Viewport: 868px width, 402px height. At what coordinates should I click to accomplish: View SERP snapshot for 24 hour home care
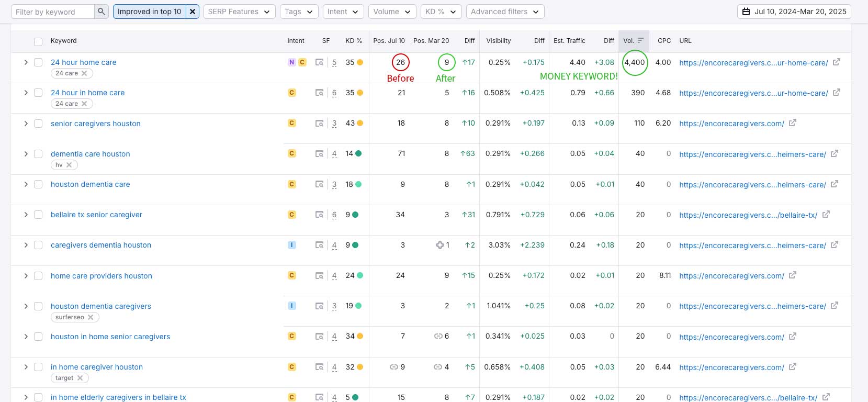[319, 62]
